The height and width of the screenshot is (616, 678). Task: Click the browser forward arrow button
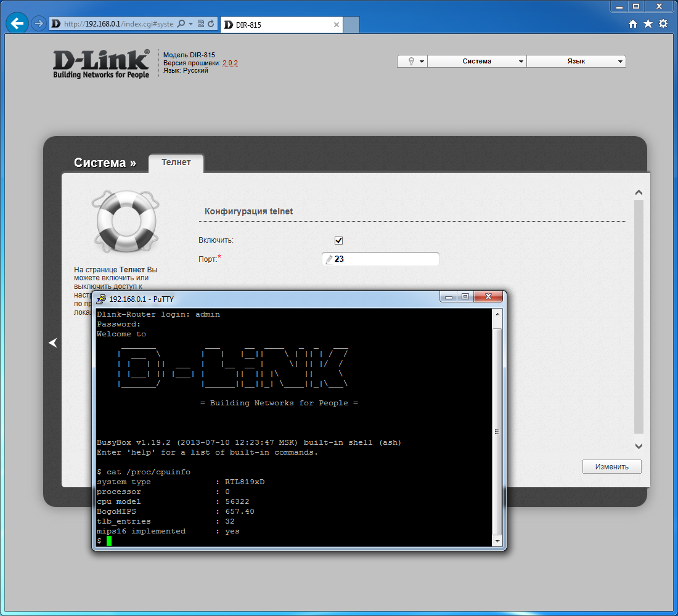click(39, 23)
